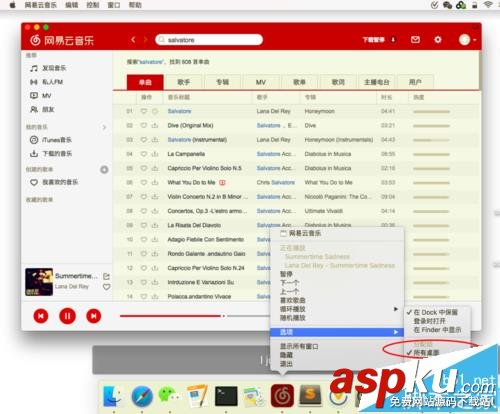Click the NetEase Cloud Music Dock icon
Screen dimensions: 500x414
282,396
